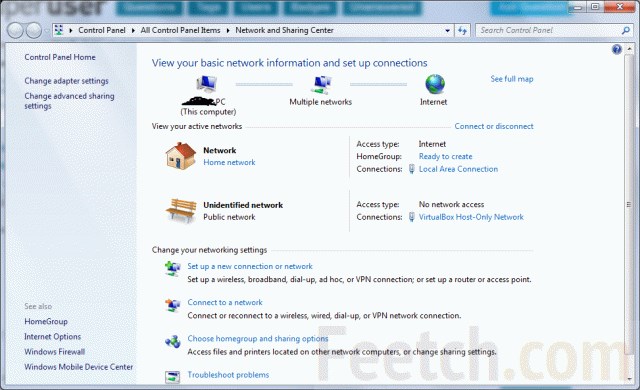The width and height of the screenshot is (640, 390).
Task: Select All Control Panel Items breadcrumb
Action: click(x=180, y=30)
